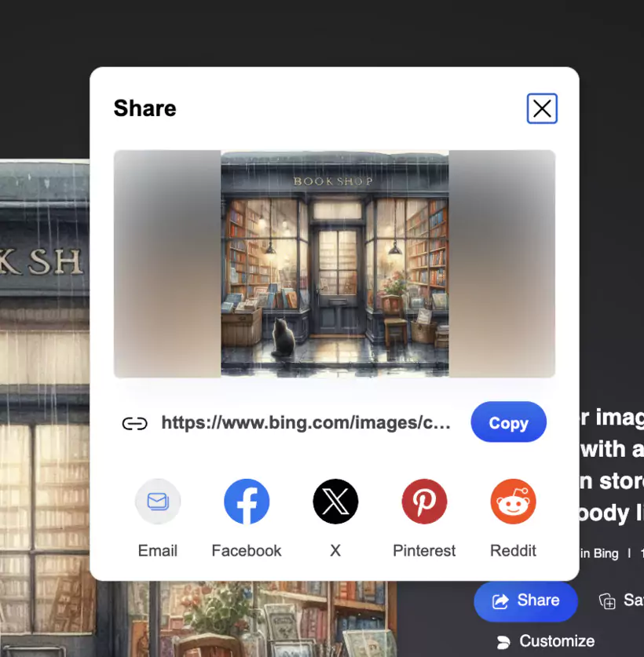644x657 pixels.
Task: Click the Reddit label text
Action: pyautogui.click(x=513, y=550)
